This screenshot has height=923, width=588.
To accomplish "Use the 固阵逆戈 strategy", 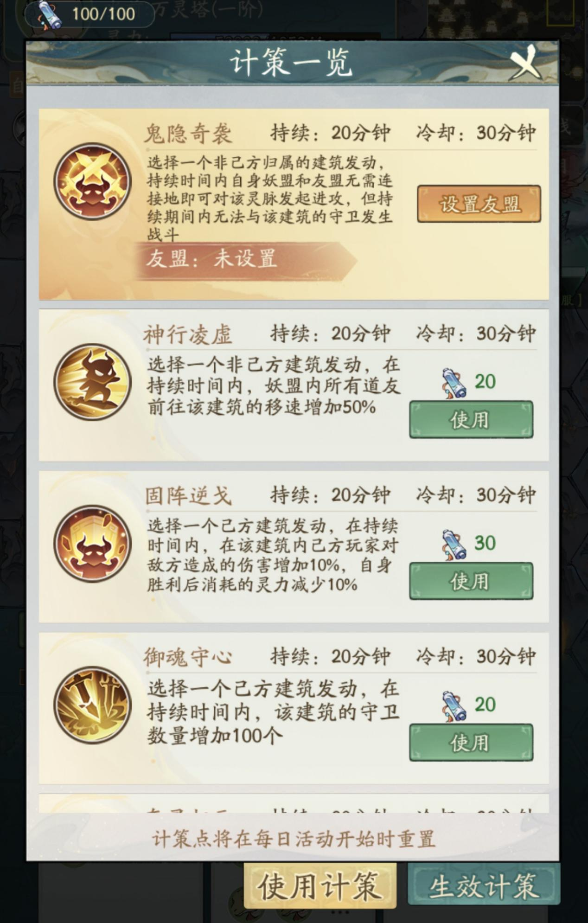I will click(471, 581).
